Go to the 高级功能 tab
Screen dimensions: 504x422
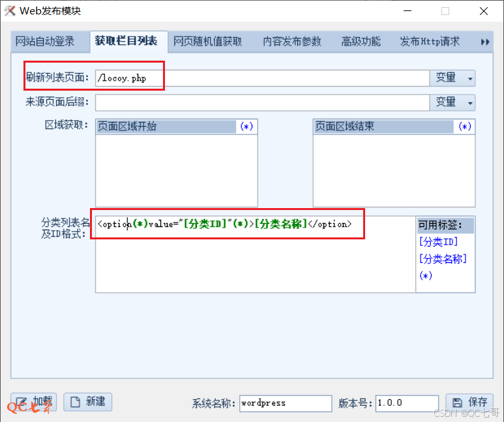click(x=361, y=41)
